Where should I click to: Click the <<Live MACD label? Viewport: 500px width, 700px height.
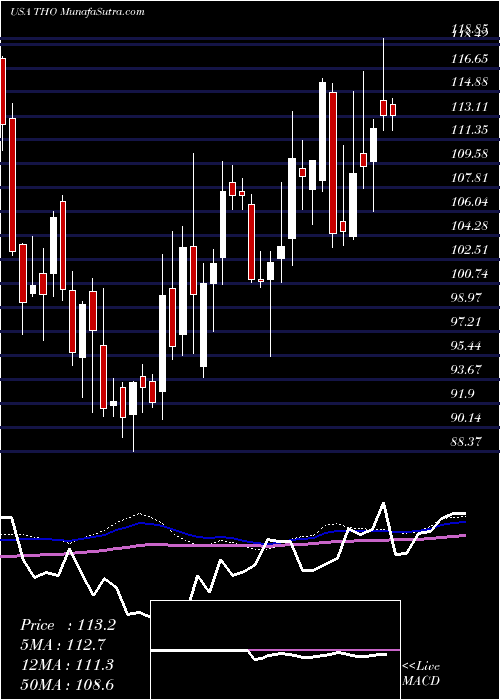tap(421, 673)
